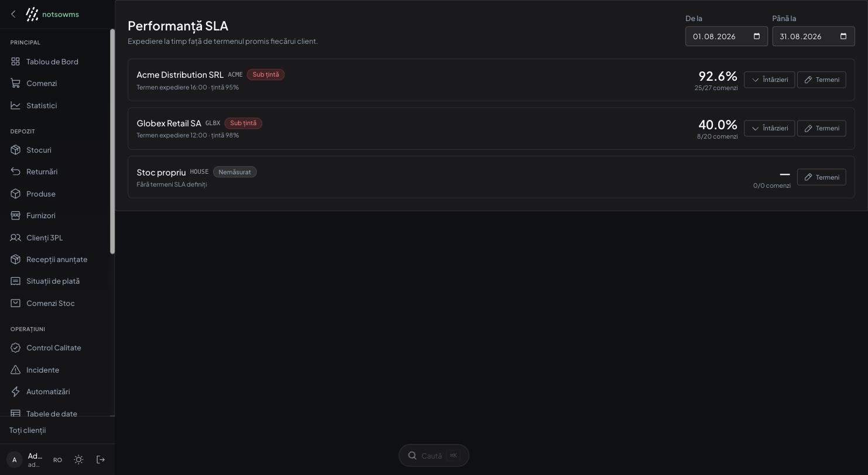Click the sidebar vertical scrollbar
The height and width of the screenshot is (475, 868).
[x=112, y=142]
